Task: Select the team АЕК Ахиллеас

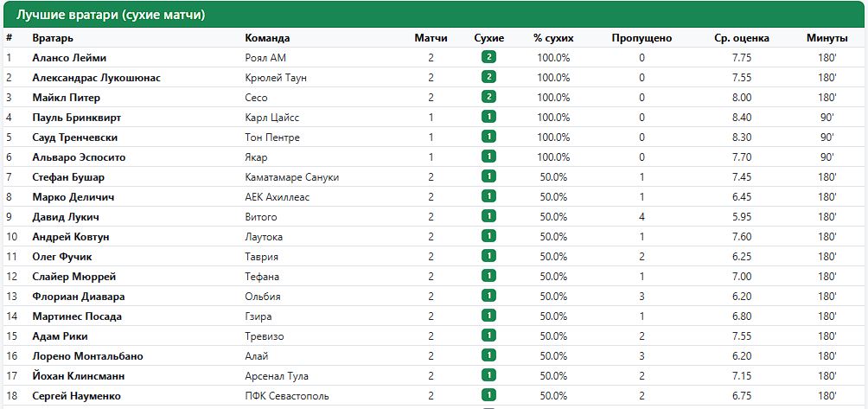Action: point(278,197)
